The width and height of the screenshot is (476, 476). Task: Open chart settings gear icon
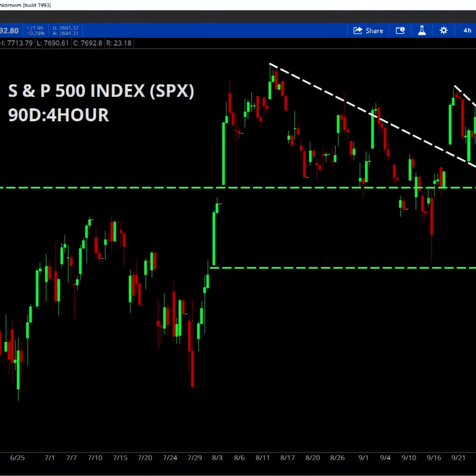tap(443, 31)
